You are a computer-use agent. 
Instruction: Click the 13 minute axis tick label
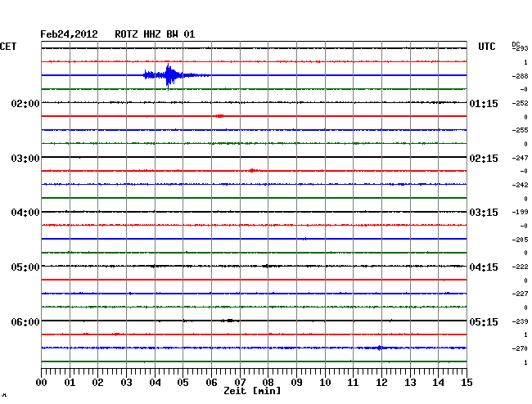point(410,382)
